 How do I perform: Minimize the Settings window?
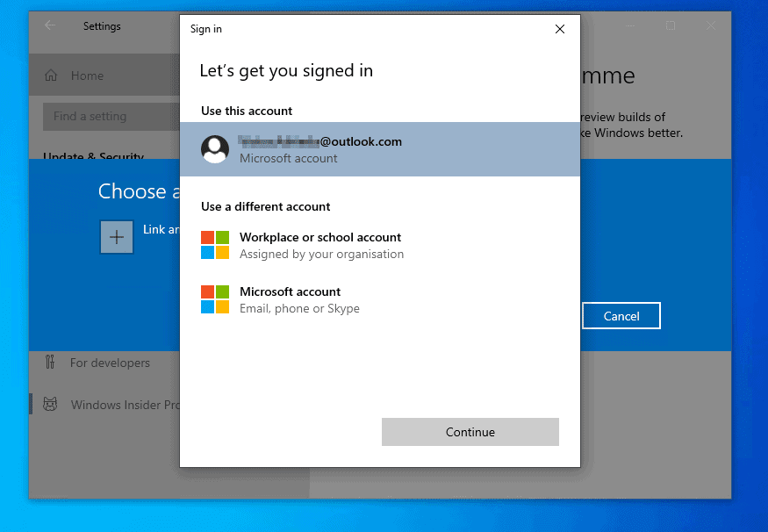pos(630,25)
